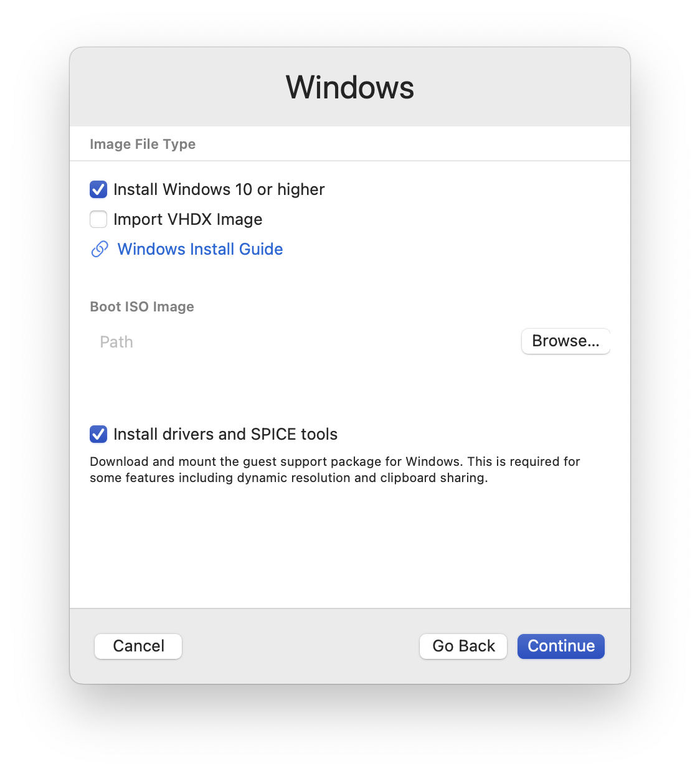700x776 pixels.
Task: Click the 'Install drivers and SPICE tools' label
Action: pyautogui.click(x=225, y=434)
